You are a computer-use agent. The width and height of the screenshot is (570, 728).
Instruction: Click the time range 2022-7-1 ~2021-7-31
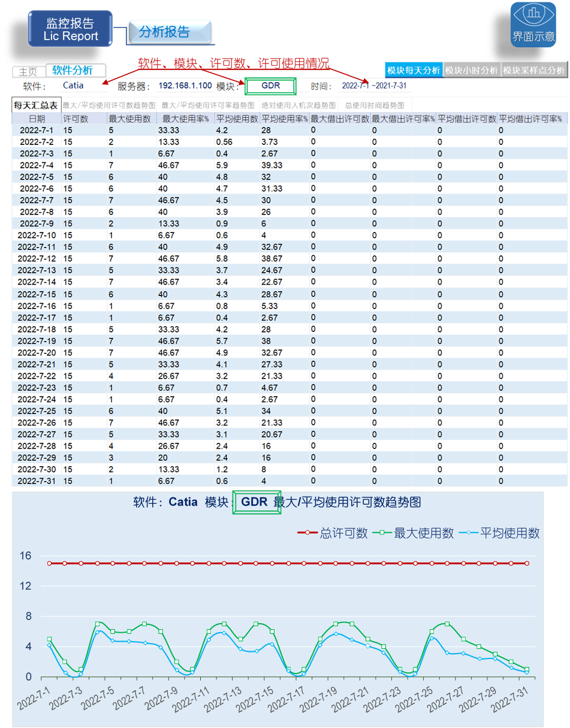pos(375,86)
